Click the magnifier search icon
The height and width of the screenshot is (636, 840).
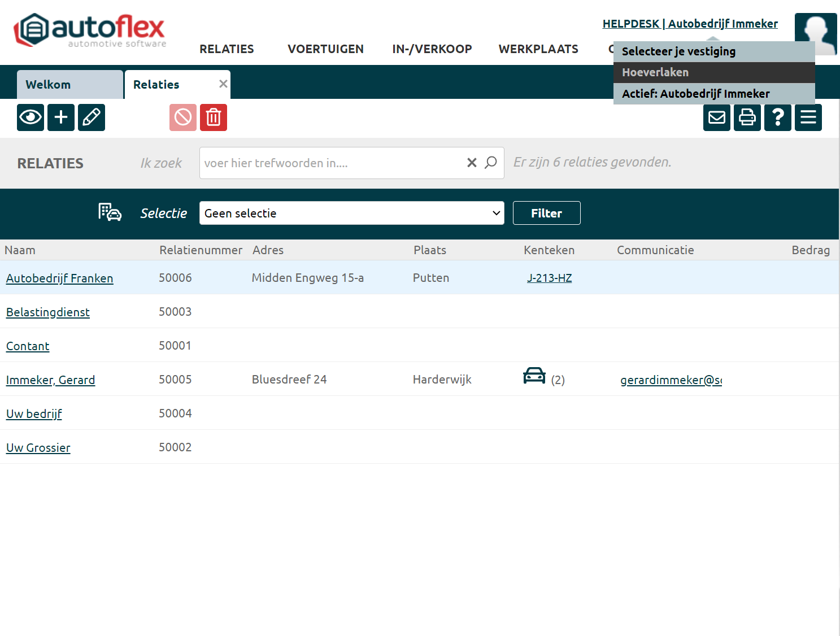(491, 163)
